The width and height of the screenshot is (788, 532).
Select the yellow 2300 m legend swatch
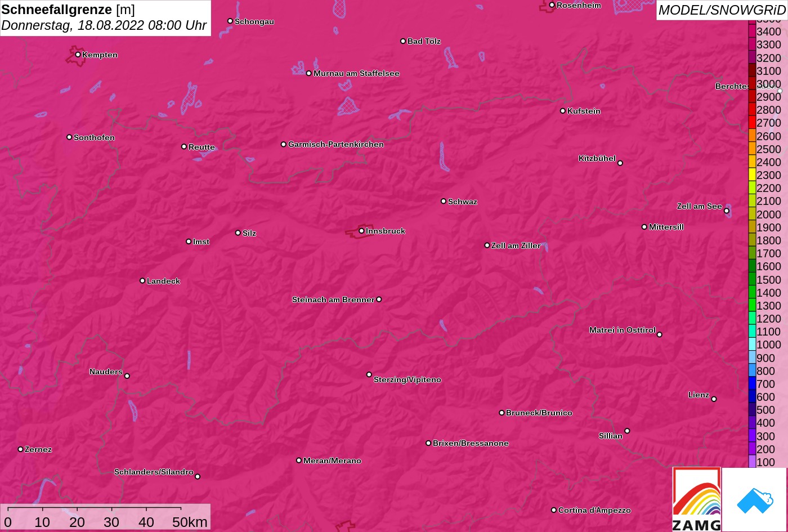click(752, 175)
